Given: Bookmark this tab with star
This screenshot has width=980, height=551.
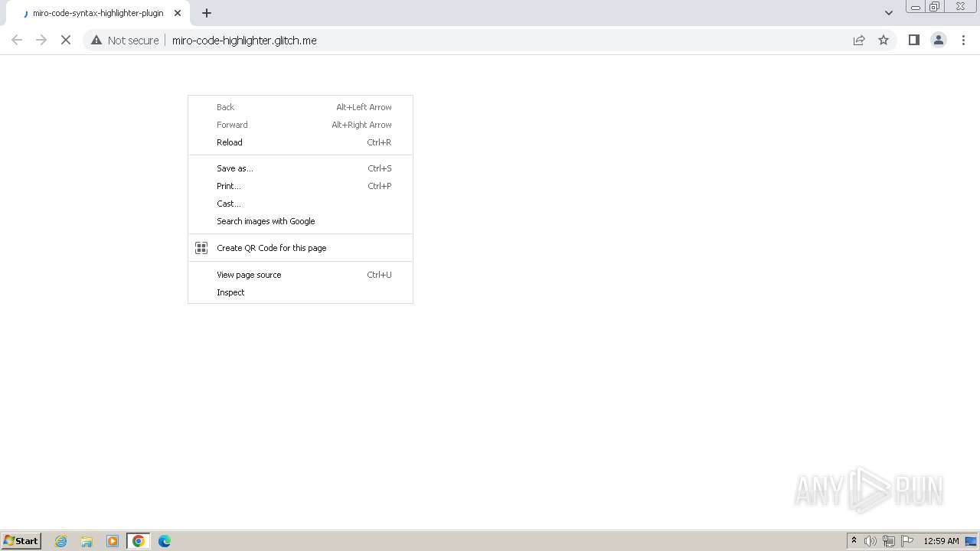Looking at the screenshot, I should click(x=884, y=41).
